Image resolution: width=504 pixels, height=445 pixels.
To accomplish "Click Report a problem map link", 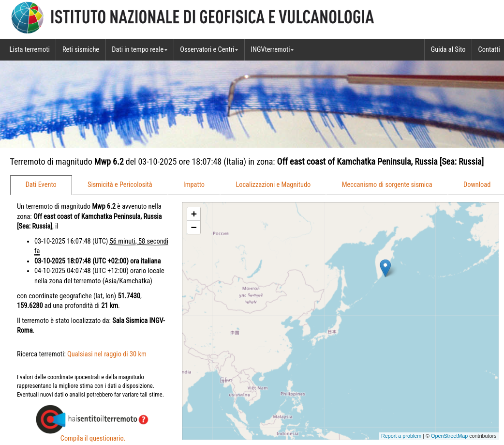I will coord(401,436).
